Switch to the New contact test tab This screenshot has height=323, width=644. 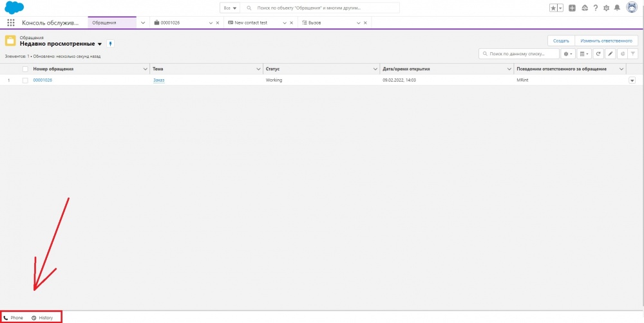coord(251,23)
